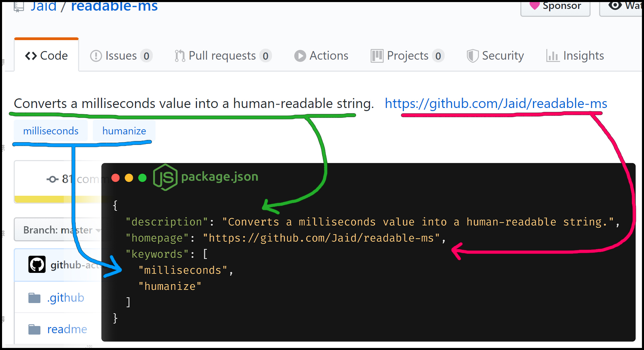Click the Insights bar graph icon
Screen dimensions: 644x350
tap(553, 56)
